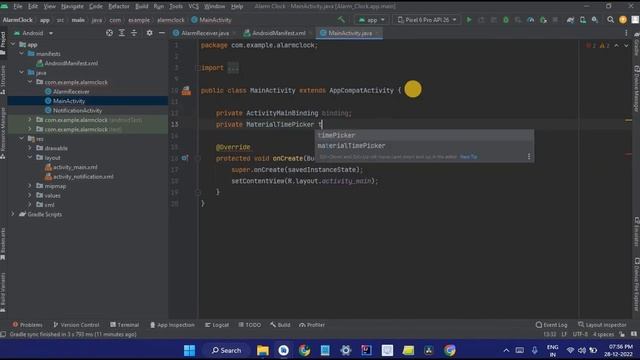
Task: Open Windows Start menu
Action: coord(189,350)
